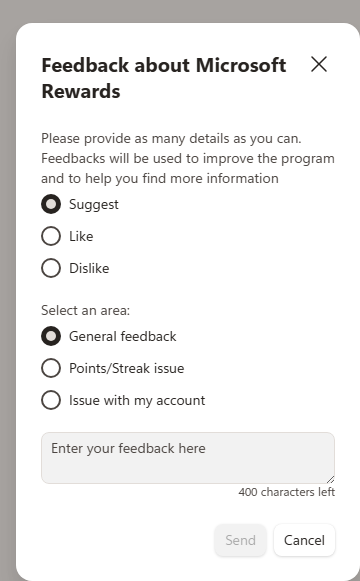Choose the Points/Streak issue radio circle
The height and width of the screenshot is (581, 360).
pos(51,368)
